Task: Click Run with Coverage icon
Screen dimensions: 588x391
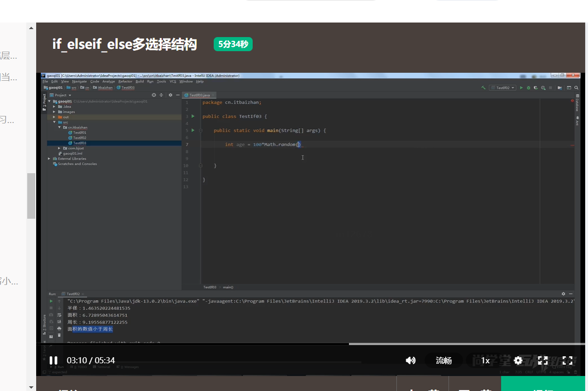Action: coord(535,88)
